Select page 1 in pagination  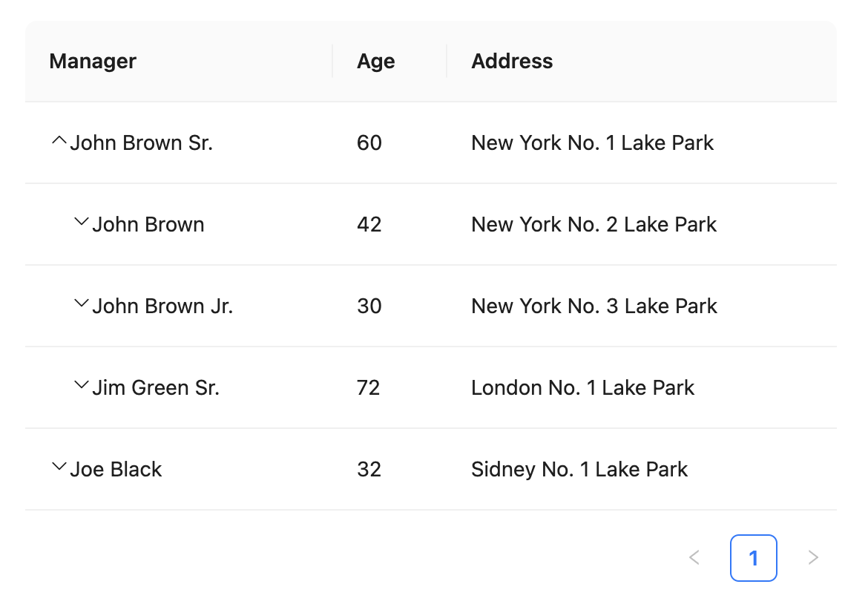[x=753, y=557]
